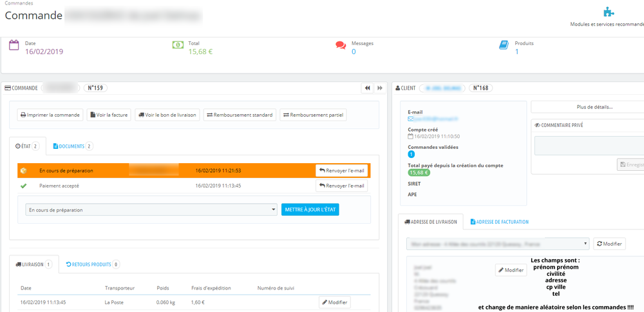Click Imprimer la commande button

point(50,115)
